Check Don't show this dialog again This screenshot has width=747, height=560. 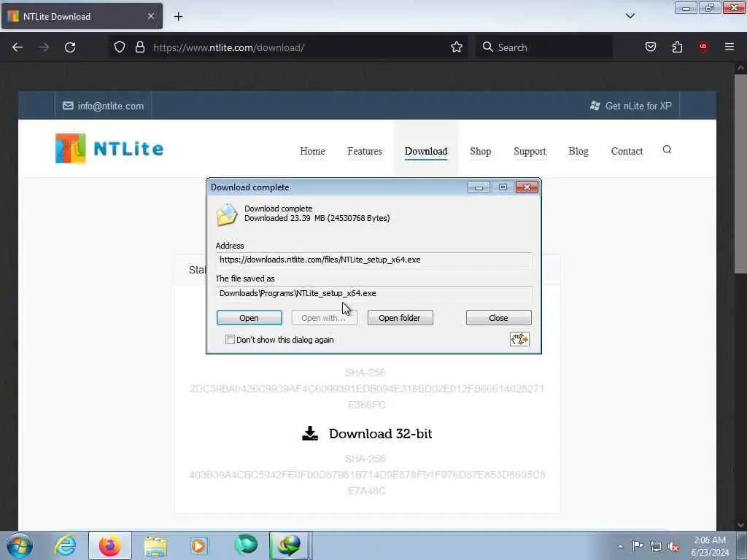[x=230, y=340]
